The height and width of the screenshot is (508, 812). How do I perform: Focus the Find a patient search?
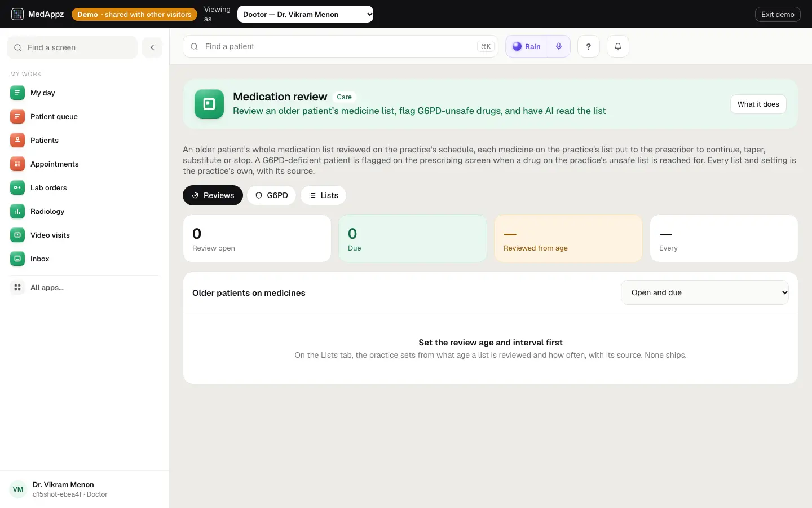341,46
